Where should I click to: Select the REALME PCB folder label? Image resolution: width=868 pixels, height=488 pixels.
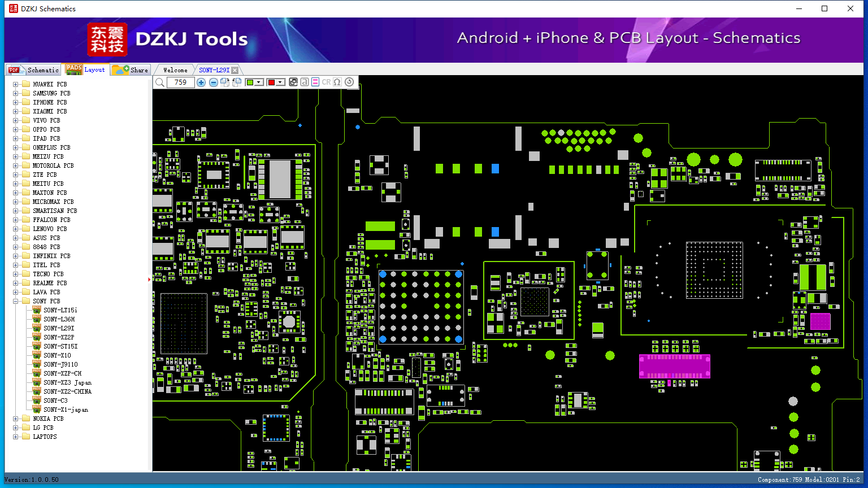pyautogui.click(x=50, y=283)
